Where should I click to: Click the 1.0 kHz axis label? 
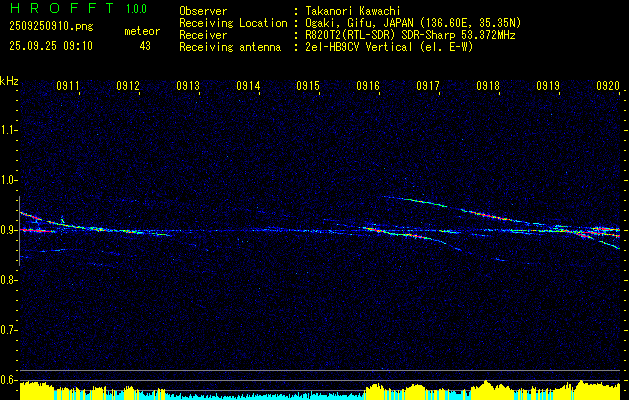pos(9,180)
